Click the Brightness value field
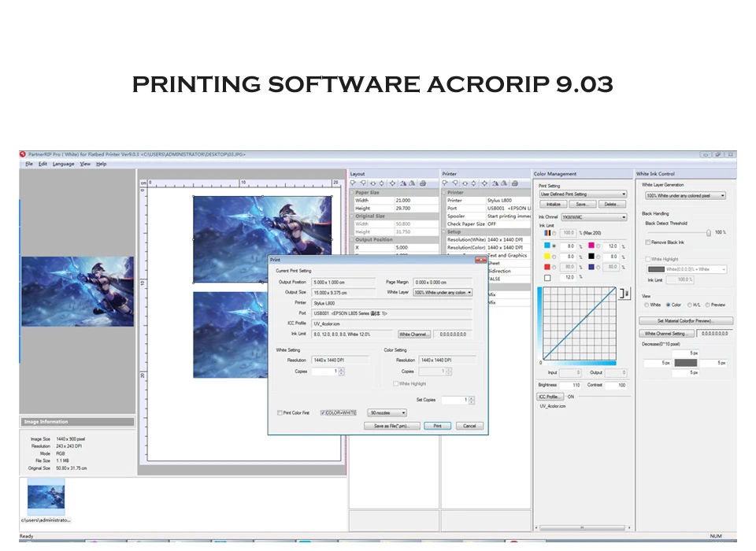The image size is (756, 551). point(570,386)
